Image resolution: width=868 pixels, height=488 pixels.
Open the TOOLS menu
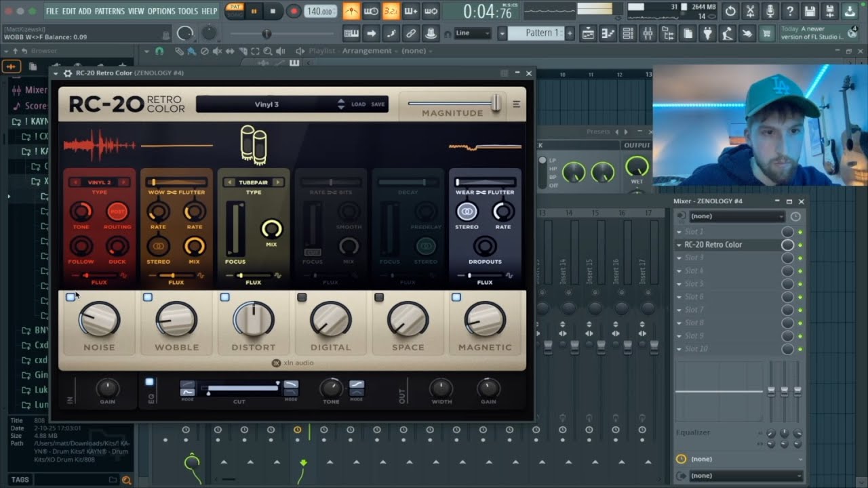point(188,11)
